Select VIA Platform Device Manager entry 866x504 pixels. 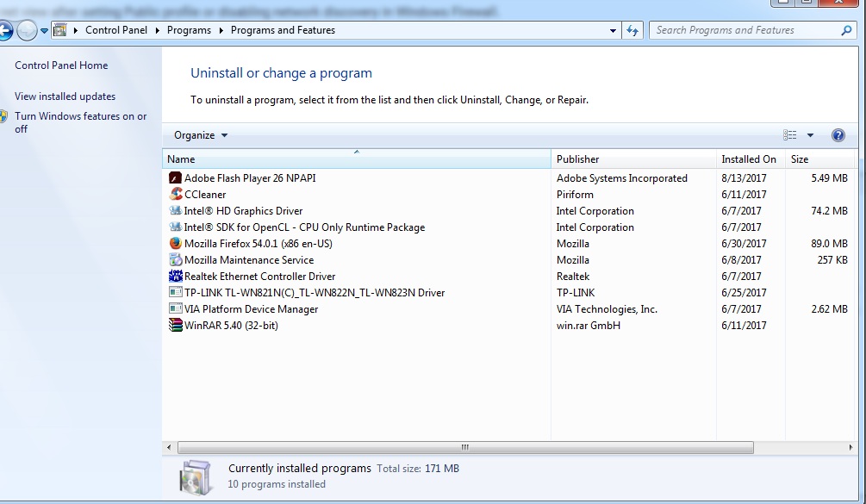(251, 309)
